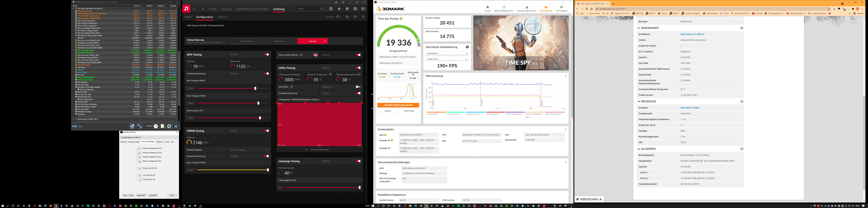Switch to Advisors subtab
Image resolution: width=868 pixels, height=208 pixels.
223,17
